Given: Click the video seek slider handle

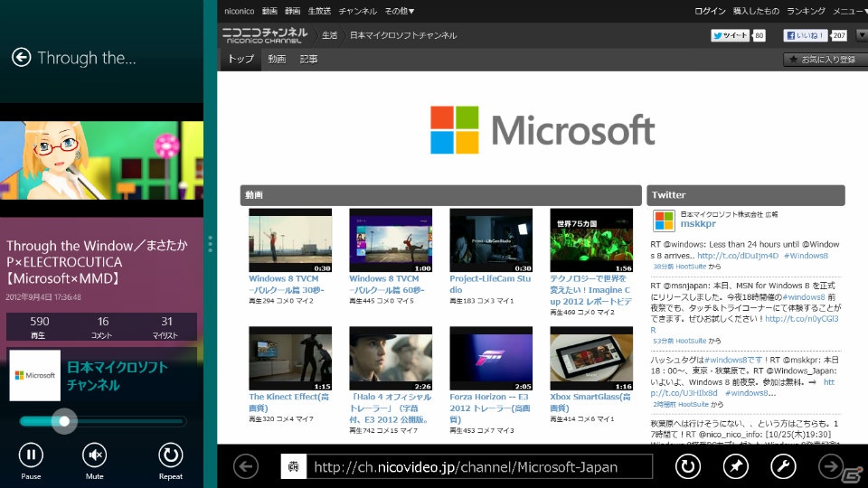Looking at the screenshot, I should point(64,422).
